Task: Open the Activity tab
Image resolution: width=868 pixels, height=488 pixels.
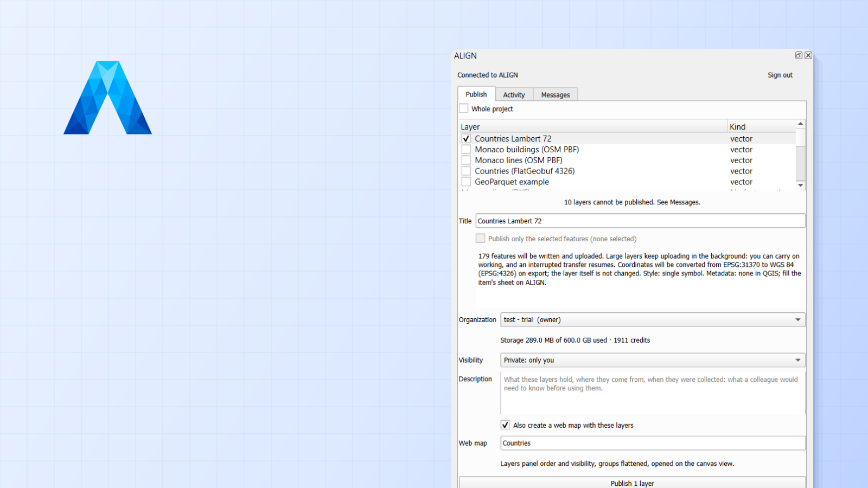Action: tap(514, 95)
